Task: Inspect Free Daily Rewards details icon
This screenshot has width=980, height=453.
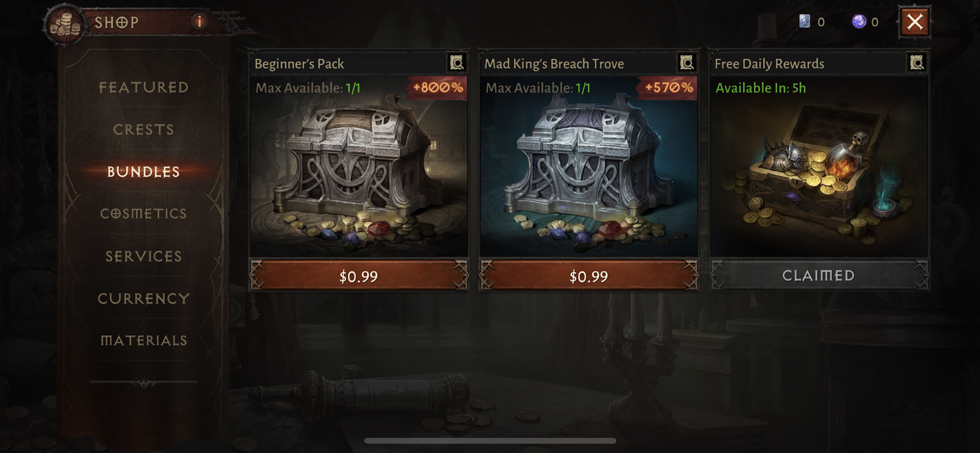Action: tap(917, 63)
